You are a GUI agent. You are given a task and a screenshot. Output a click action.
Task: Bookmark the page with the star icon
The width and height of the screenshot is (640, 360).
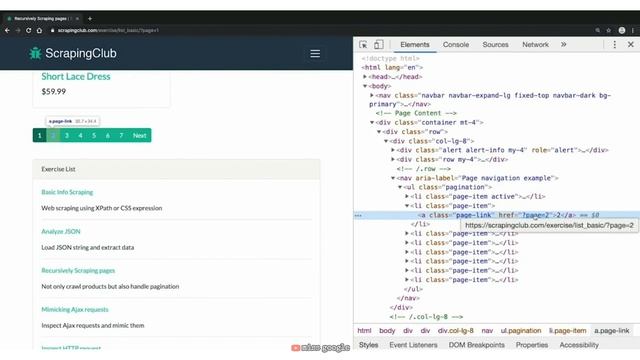coord(609,30)
